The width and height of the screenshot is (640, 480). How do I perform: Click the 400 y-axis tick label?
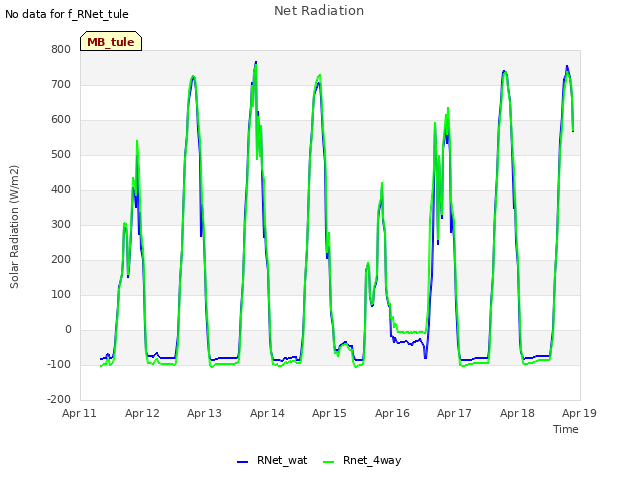[x=61, y=190]
